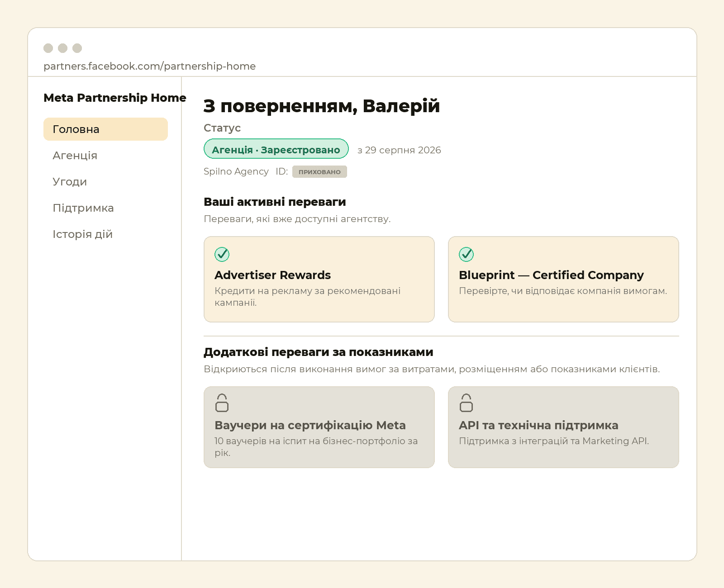Image resolution: width=724 pixels, height=588 pixels.
Task: Open the Advertiser Rewards benefit card
Action: pyautogui.click(x=319, y=279)
